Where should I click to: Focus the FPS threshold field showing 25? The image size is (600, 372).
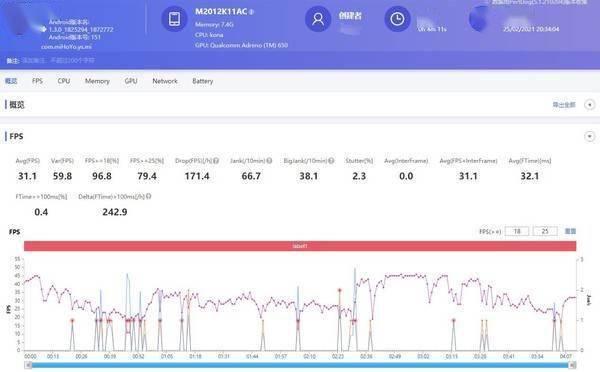pos(545,231)
